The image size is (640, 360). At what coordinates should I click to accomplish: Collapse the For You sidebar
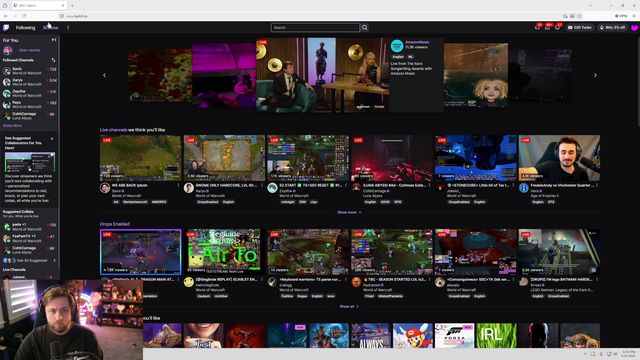point(54,40)
